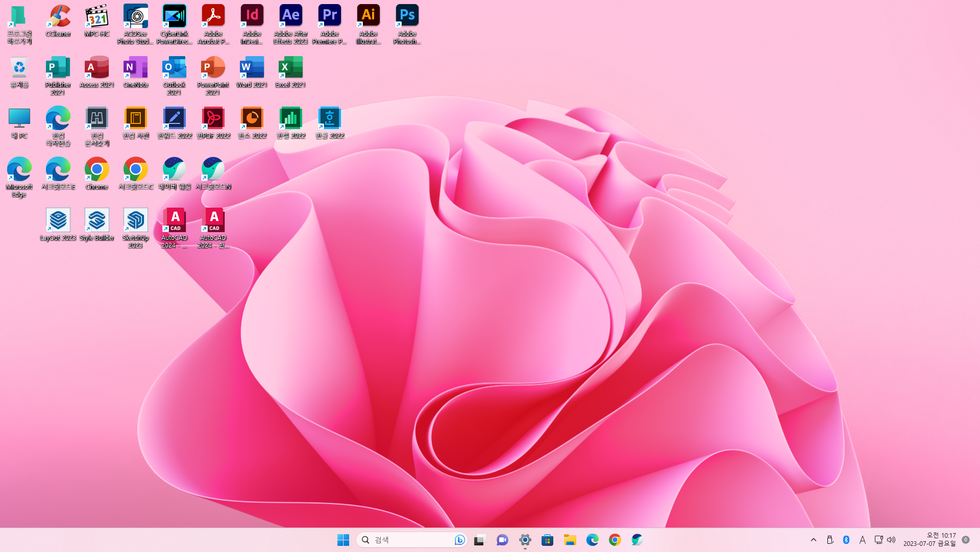Screen dimensions: 980x552
Task: Open the volume control in system tray
Action: pyautogui.click(x=891, y=540)
